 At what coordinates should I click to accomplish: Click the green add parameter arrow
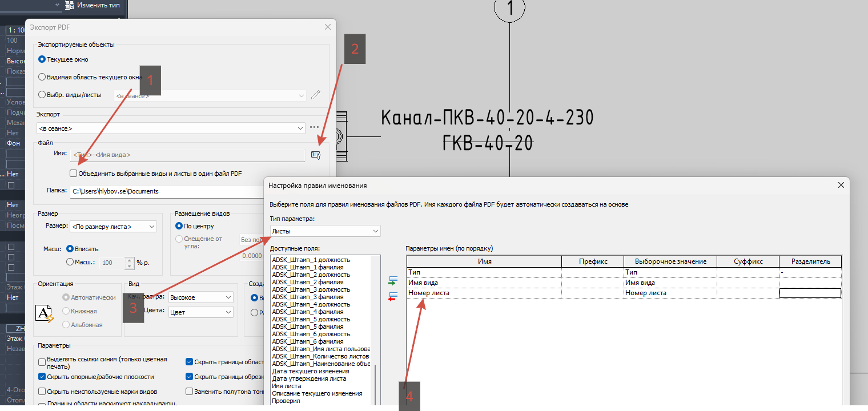click(392, 280)
